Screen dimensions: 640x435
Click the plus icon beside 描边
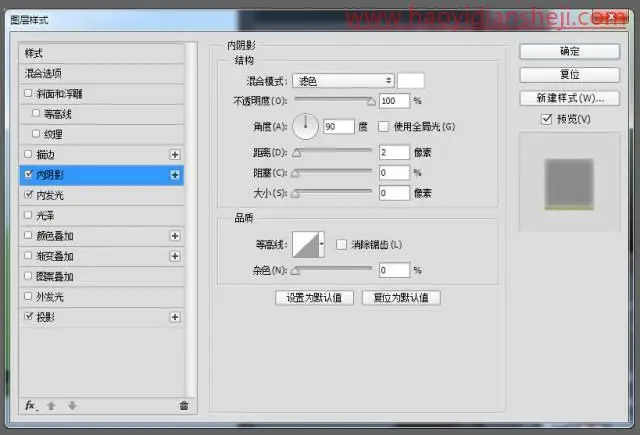[175, 155]
